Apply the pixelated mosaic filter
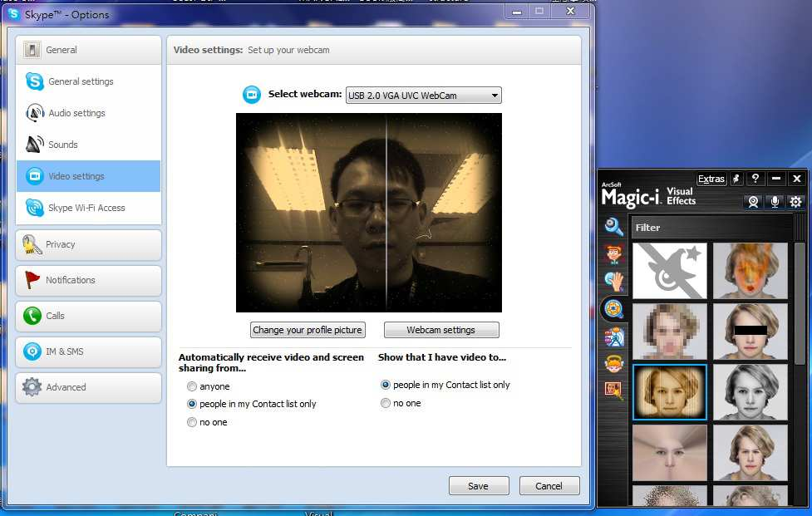This screenshot has height=516, width=812. pyautogui.click(x=670, y=332)
